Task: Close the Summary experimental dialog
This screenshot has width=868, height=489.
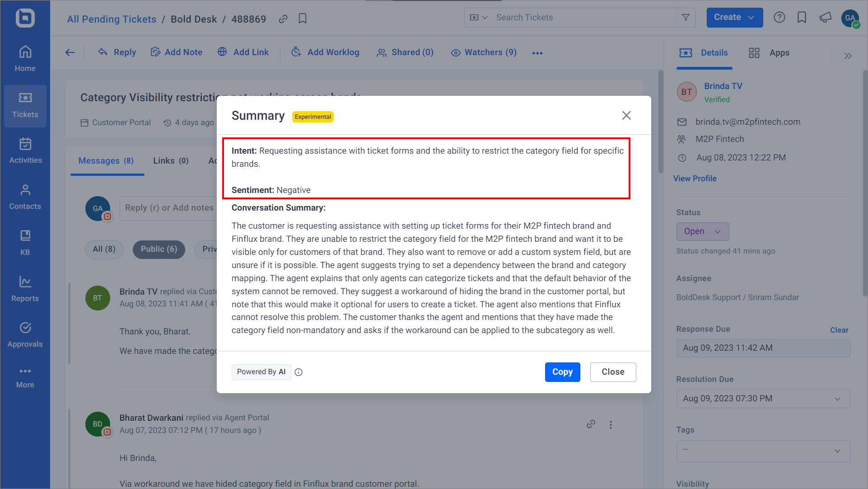Action: (x=626, y=115)
